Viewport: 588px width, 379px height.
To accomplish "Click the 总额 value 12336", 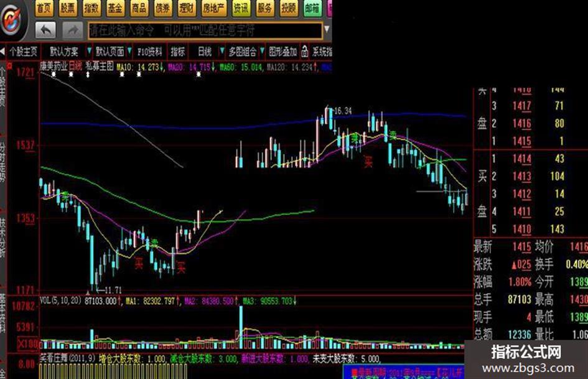I will pyautogui.click(x=520, y=334).
